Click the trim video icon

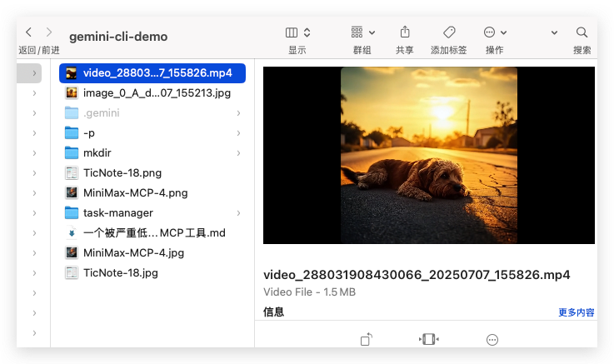(x=429, y=339)
